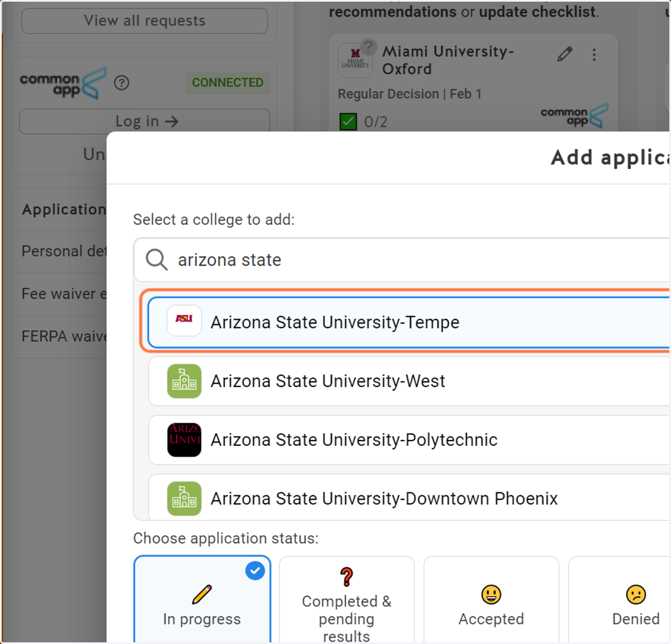Viewport: 671px width, 644px height.
Task: Click the confused face Denied icon
Action: tap(636, 594)
